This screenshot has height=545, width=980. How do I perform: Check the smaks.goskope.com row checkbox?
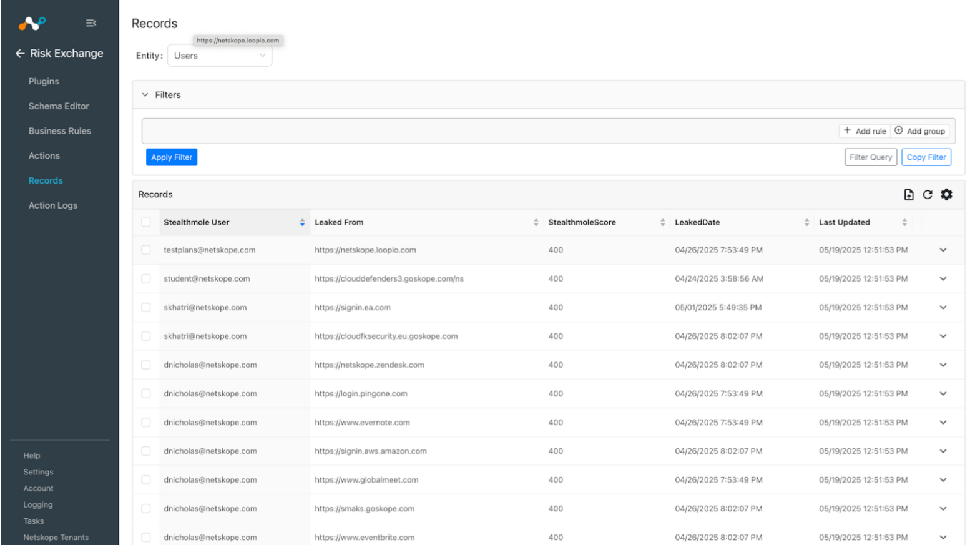pos(146,508)
